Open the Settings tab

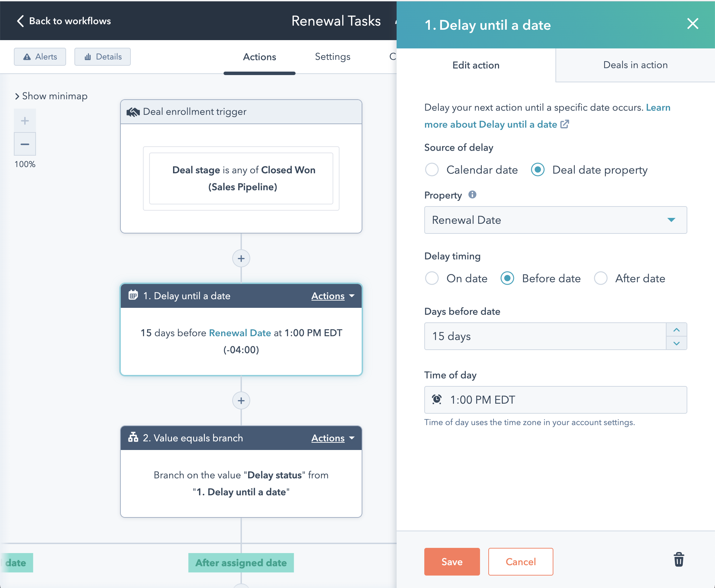point(332,57)
